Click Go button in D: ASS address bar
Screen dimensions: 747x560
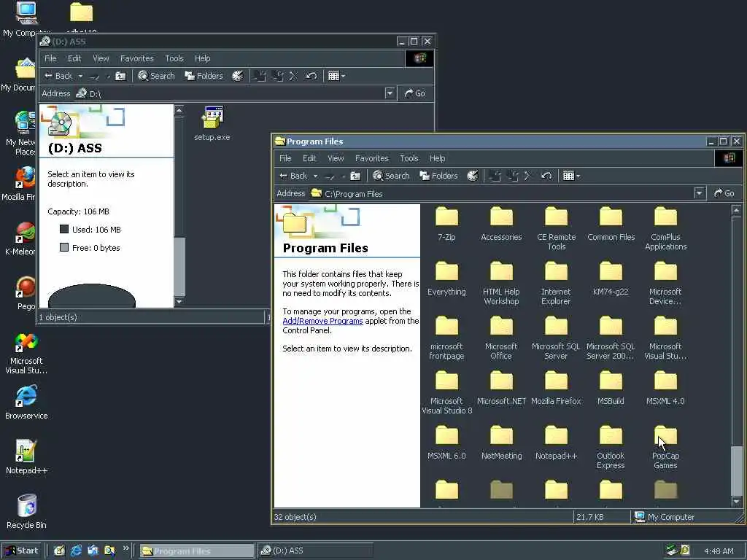coord(414,93)
